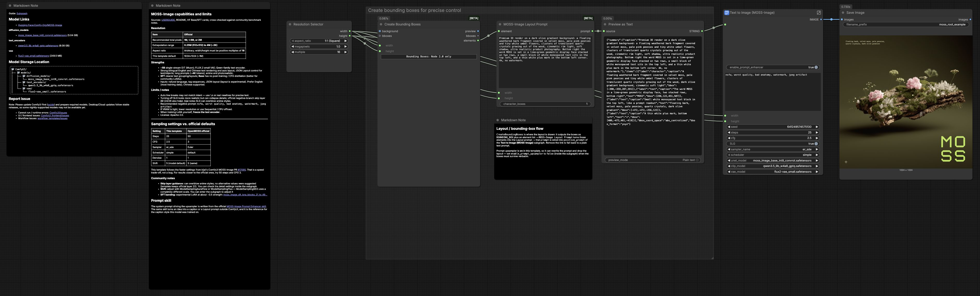Collapse the Resolution Selector node via its dot
Screen dimensions: 980x296
[290, 24]
